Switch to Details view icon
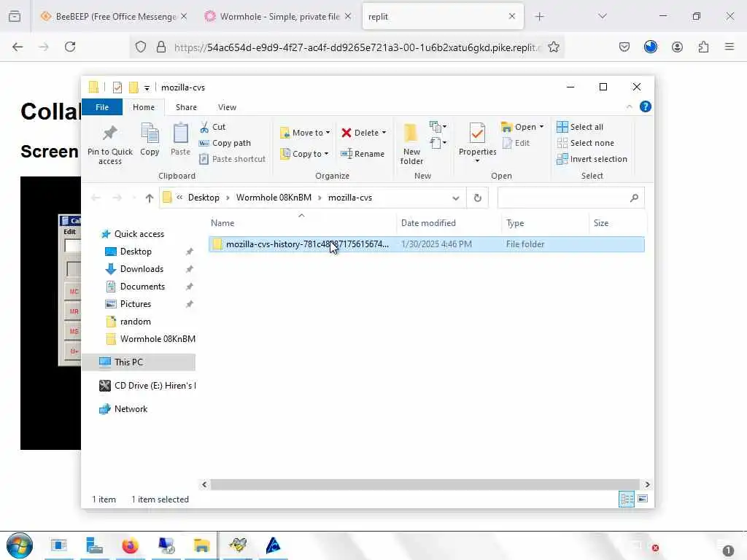The image size is (747, 560). tap(627, 499)
